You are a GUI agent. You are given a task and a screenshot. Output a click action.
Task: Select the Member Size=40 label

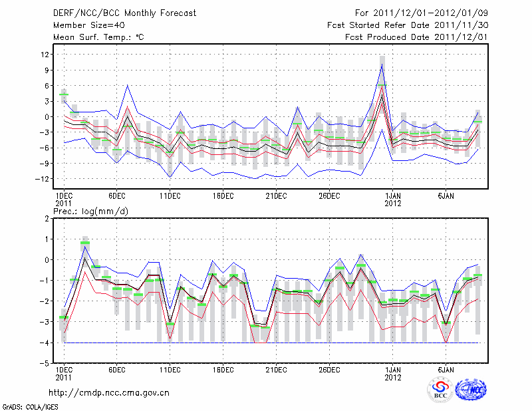tap(84, 25)
